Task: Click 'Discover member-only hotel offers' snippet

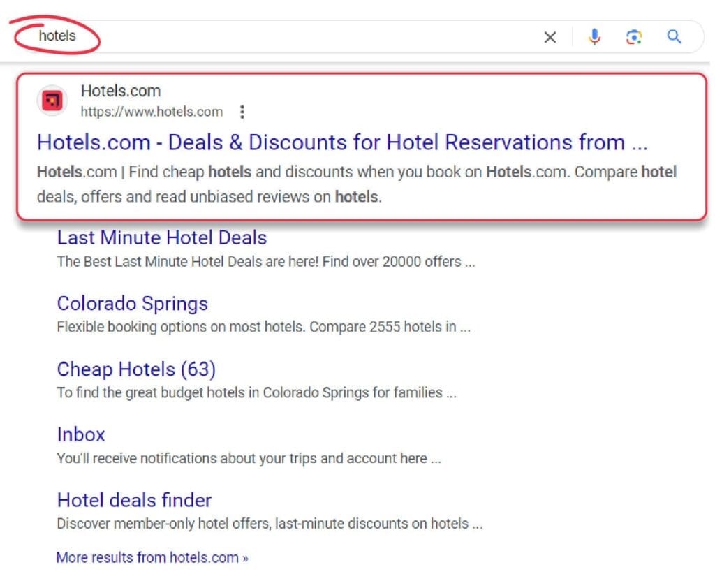Action: [270, 524]
